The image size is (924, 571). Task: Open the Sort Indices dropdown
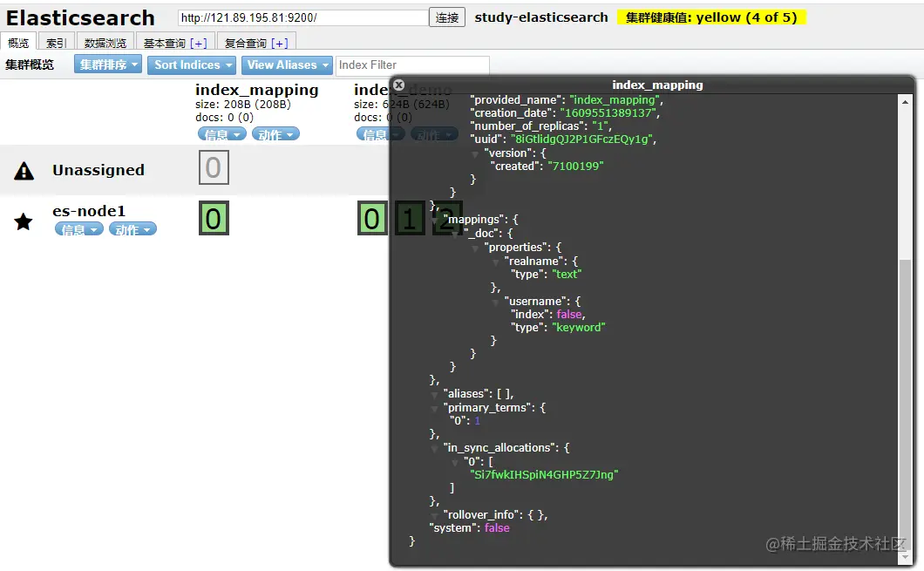point(192,65)
